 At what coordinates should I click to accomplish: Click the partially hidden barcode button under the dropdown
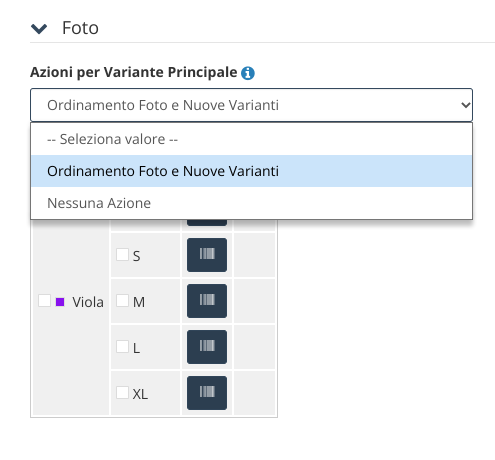207,223
